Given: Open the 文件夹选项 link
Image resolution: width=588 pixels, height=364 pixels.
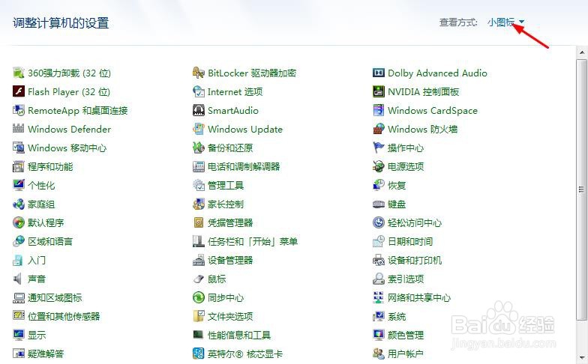Looking at the screenshot, I should 230,316.
